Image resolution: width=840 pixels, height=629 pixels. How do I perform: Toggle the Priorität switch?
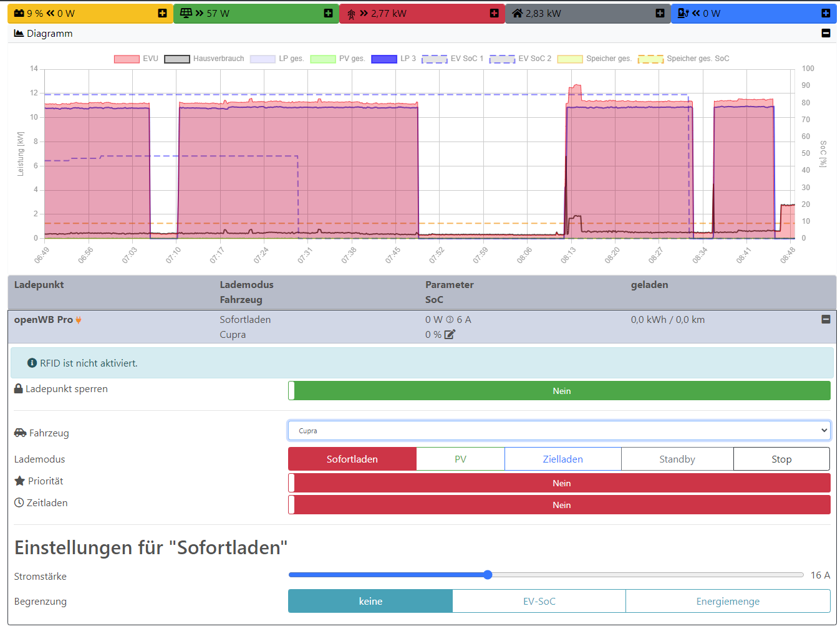559,483
